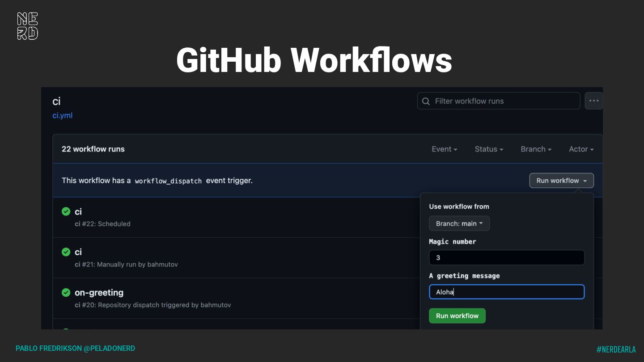Click green success check for ci #22
644x362 pixels.
(x=66, y=211)
